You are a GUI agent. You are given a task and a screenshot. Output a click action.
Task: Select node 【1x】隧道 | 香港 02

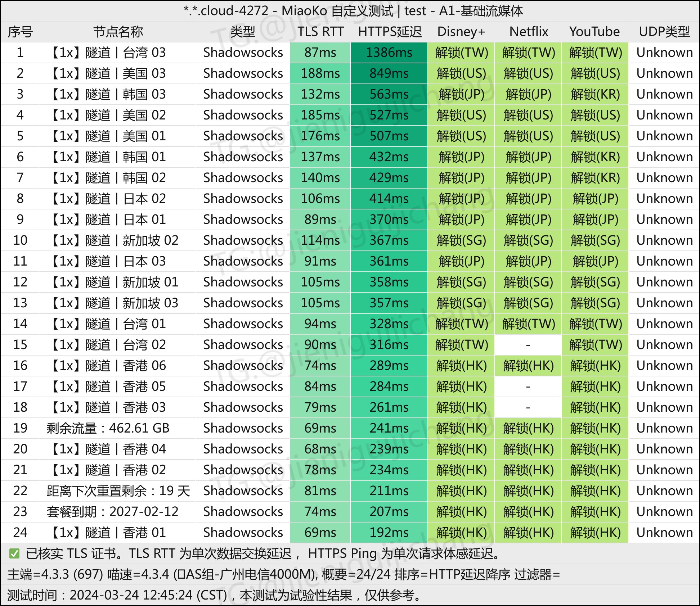click(107, 470)
